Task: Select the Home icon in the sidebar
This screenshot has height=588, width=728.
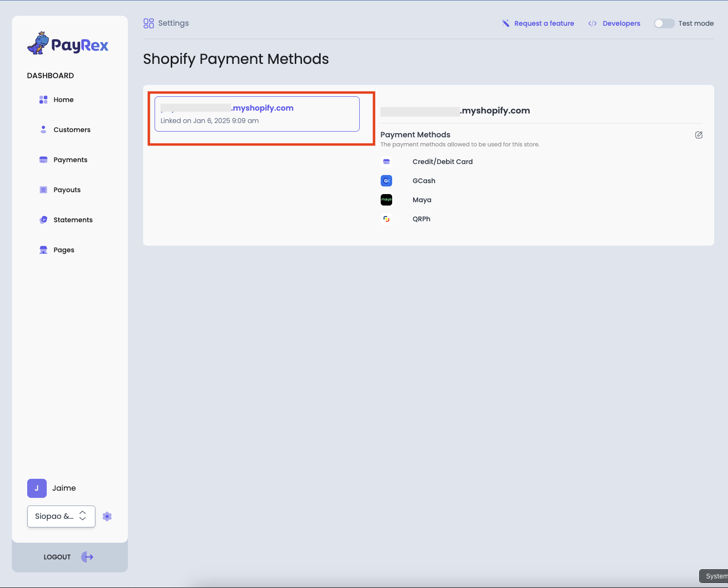Action: point(43,99)
